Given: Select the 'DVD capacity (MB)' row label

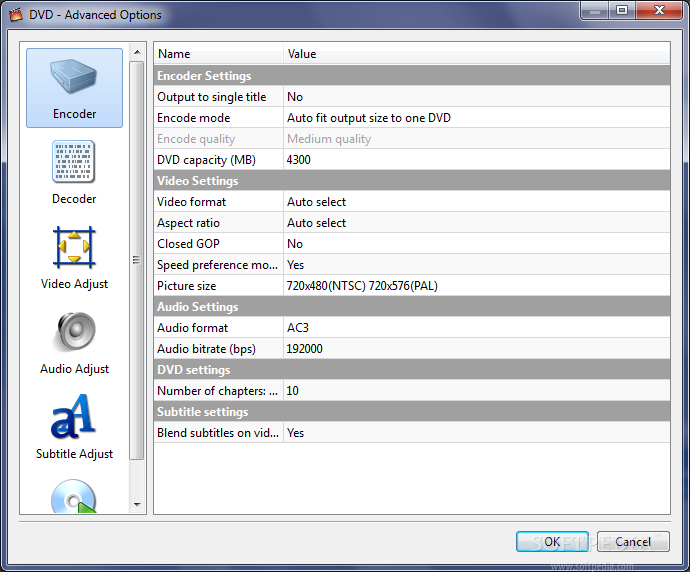Looking at the screenshot, I should pyautogui.click(x=206, y=160).
